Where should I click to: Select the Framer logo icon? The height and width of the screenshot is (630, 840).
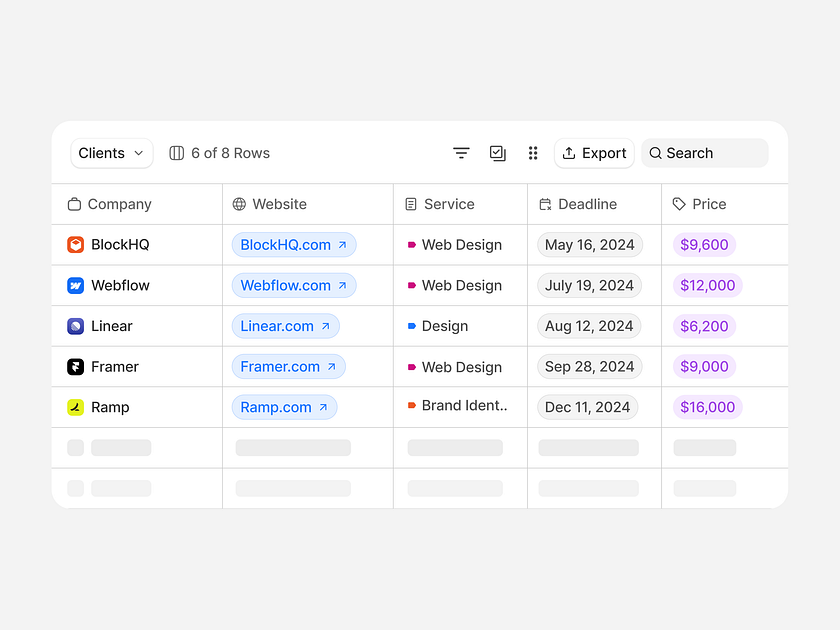[x=75, y=366]
